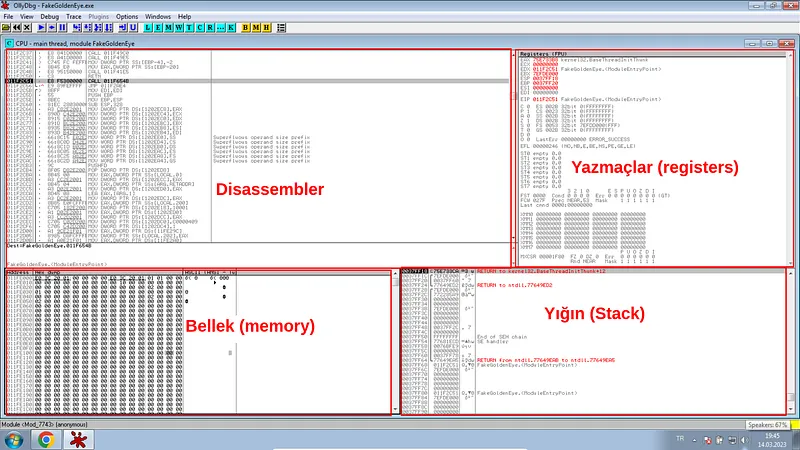Click the Run thread toolbar icon

click(52, 28)
